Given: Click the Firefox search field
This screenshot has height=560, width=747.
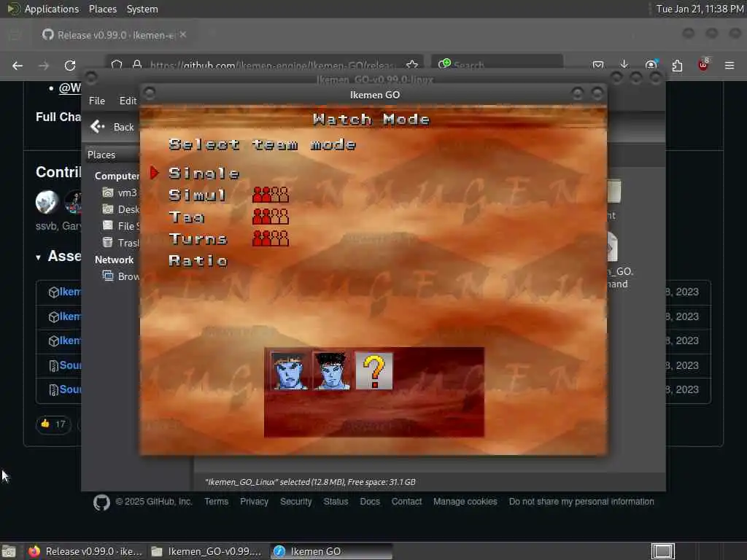Looking at the screenshot, I should point(498,65).
